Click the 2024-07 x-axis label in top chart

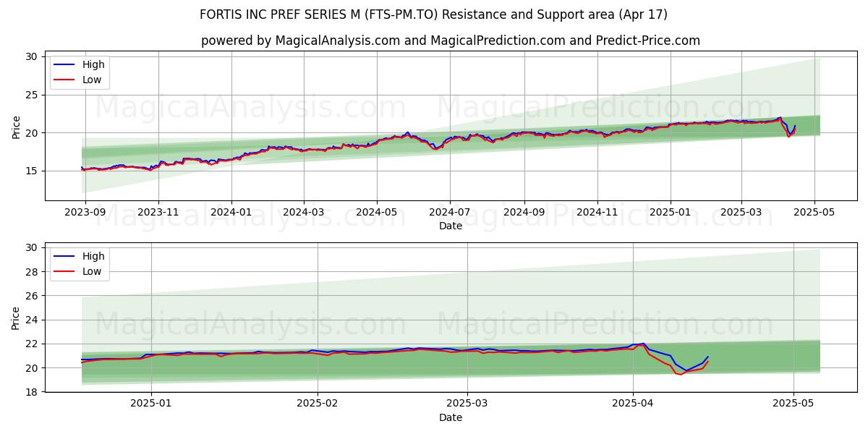point(450,213)
